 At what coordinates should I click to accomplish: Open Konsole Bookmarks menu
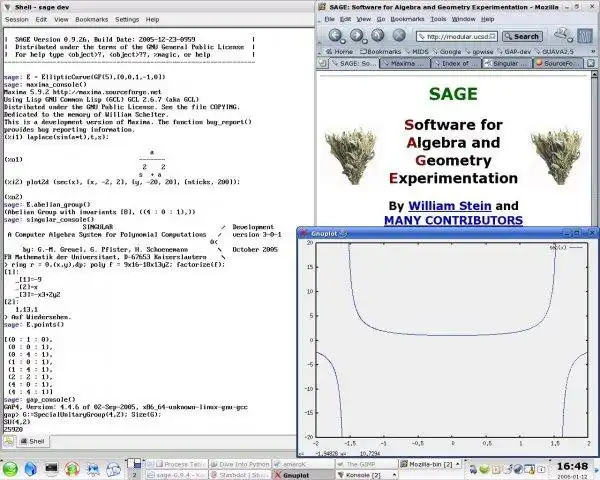(x=91, y=20)
